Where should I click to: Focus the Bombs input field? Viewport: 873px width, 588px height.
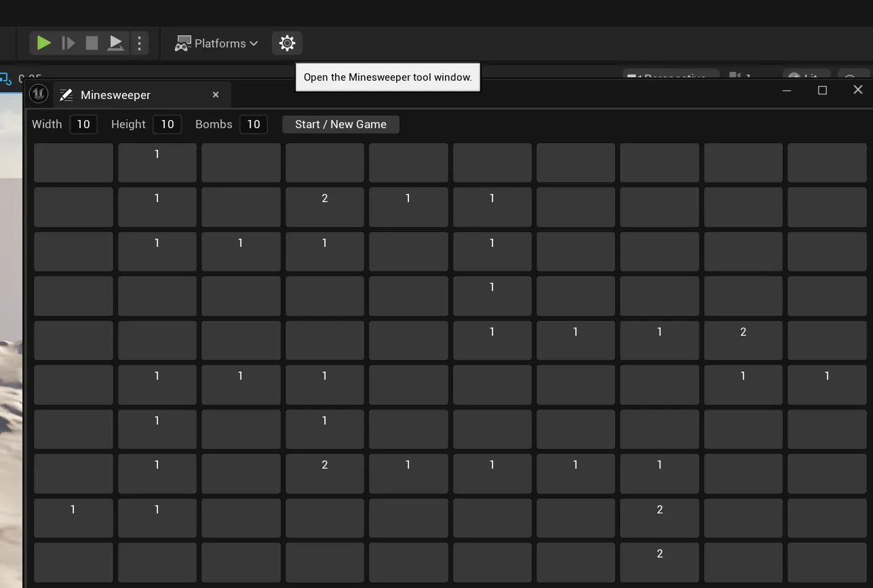(253, 124)
